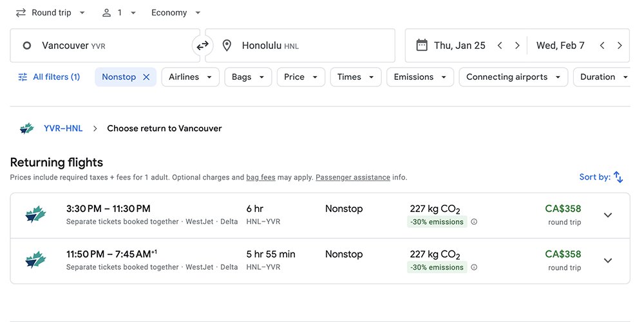644x322 pixels.
Task: Click the Vancouver origin input field
Action: click(x=106, y=46)
